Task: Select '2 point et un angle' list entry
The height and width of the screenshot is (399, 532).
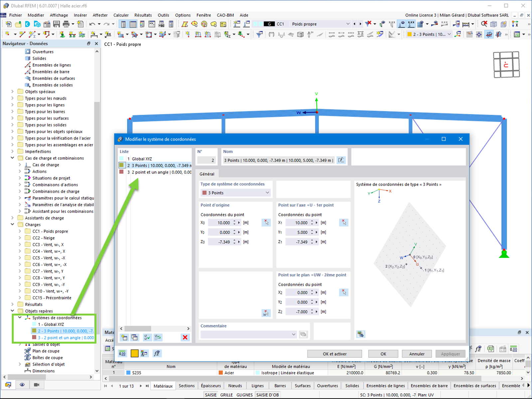Action: [x=155, y=172]
